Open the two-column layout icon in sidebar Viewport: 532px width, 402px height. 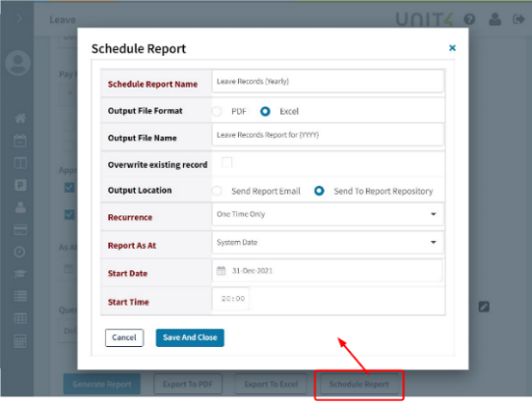pyautogui.click(x=20, y=163)
